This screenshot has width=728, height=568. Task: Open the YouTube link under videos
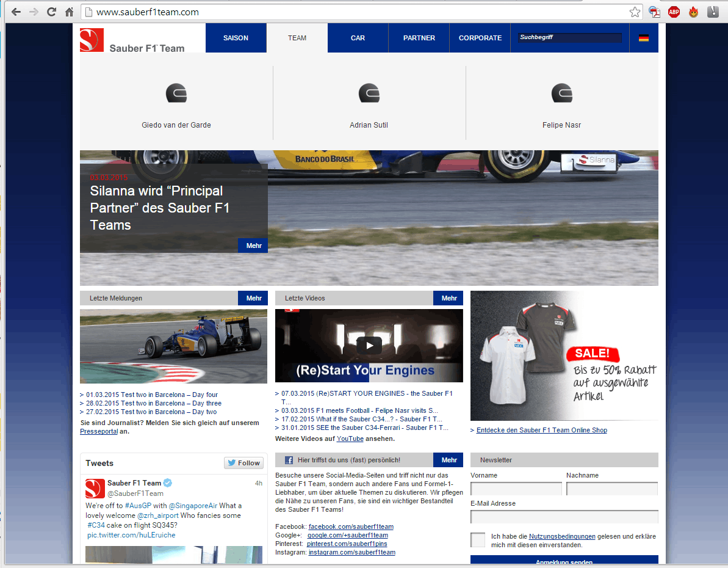coord(350,439)
